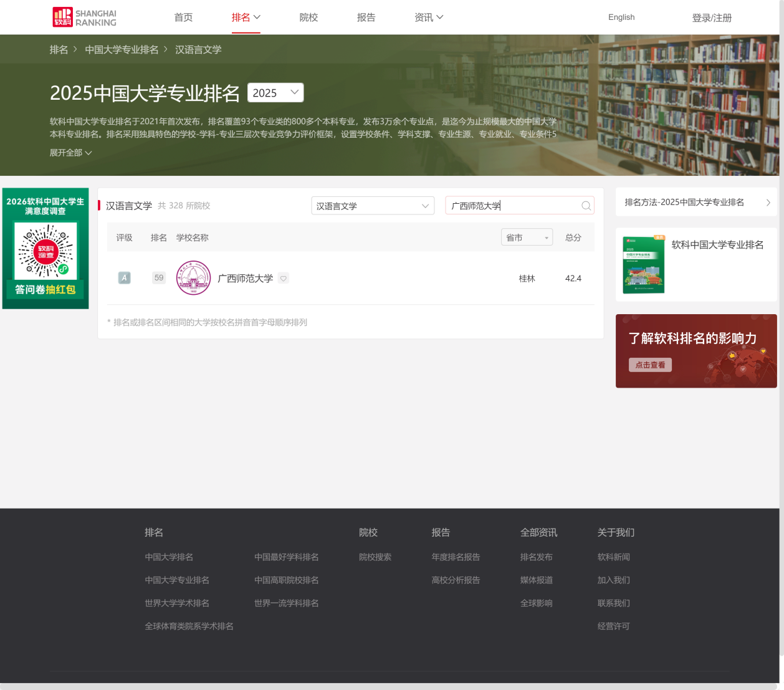The height and width of the screenshot is (690, 784).
Task: Click the A rating badge
Action: tap(125, 278)
